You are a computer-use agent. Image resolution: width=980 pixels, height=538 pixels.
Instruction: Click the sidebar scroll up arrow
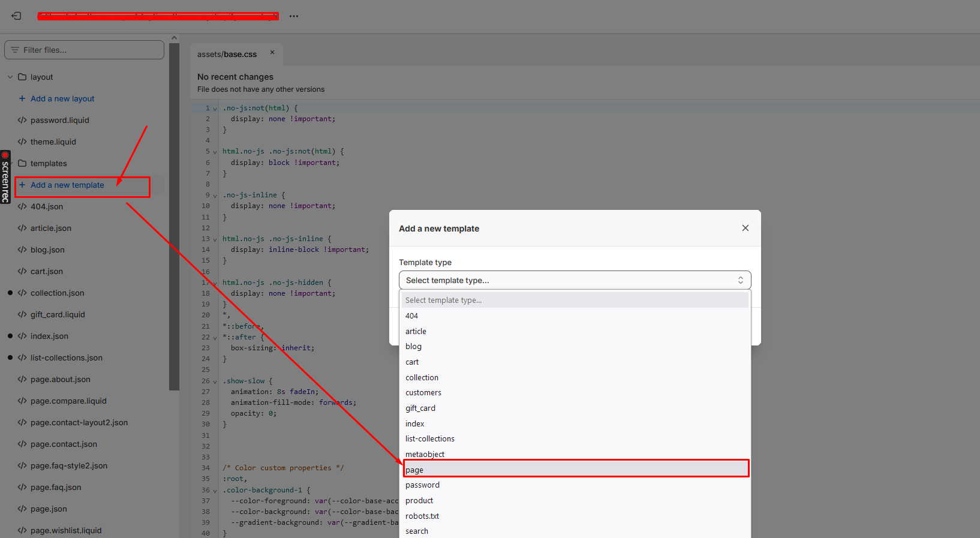(x=174, y=38)
